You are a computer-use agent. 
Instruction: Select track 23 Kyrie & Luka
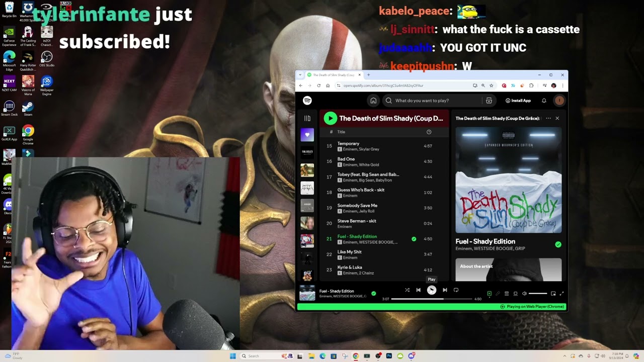(383, 270)
